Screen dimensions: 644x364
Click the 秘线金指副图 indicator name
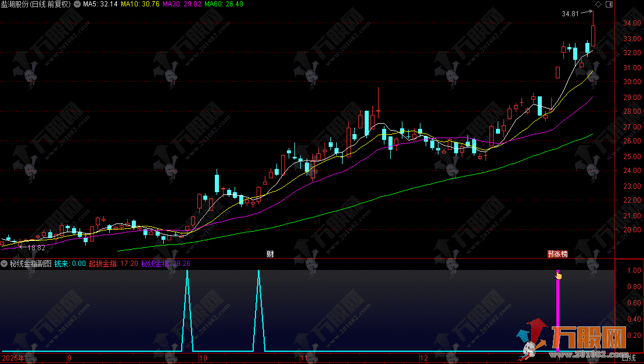pyautogui.click(x=30, y=264)
